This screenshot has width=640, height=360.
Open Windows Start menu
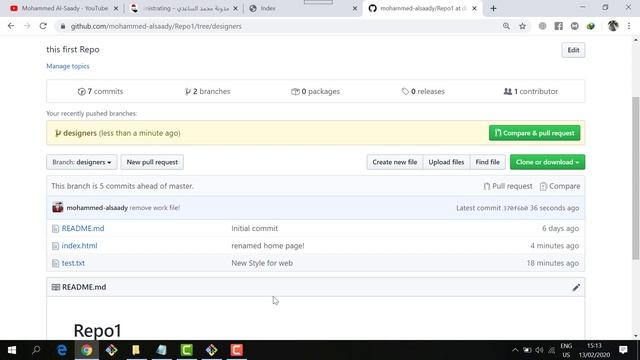(x=12, y=350)
